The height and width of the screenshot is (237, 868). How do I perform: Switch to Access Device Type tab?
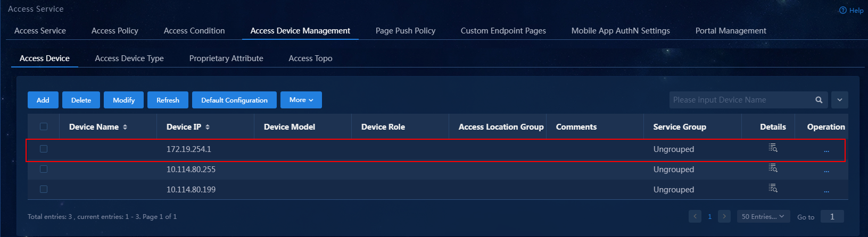tap(129, 58)
